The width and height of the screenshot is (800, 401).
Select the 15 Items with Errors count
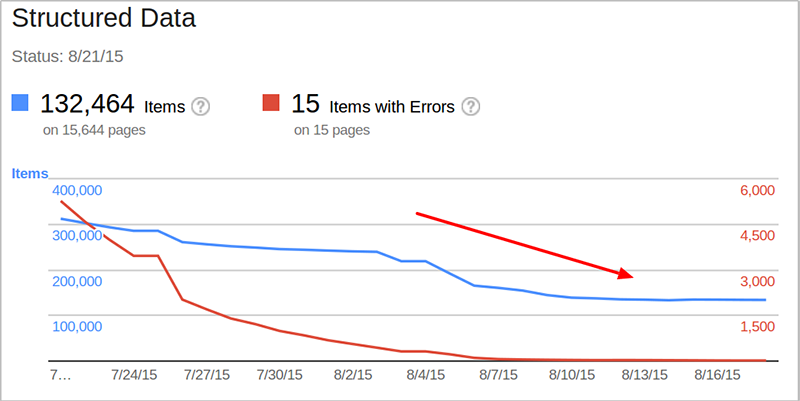click(x=372, y=104)
